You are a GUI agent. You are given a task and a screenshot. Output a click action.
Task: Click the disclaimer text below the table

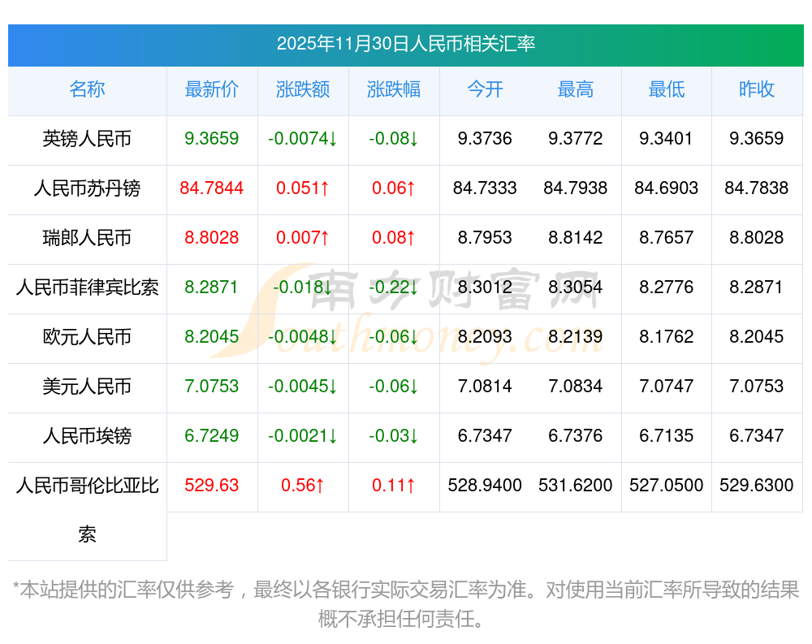click(405, 603)
